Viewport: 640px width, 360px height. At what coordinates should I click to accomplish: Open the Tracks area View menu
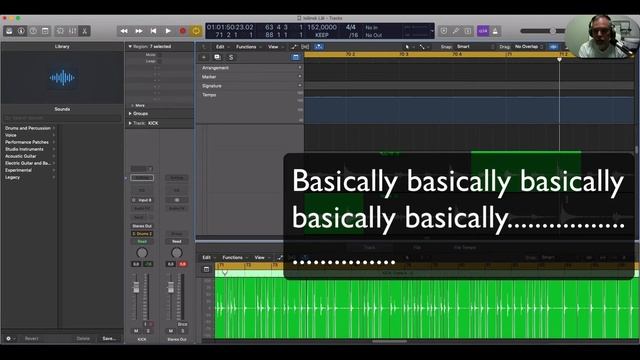coord(275,47)
